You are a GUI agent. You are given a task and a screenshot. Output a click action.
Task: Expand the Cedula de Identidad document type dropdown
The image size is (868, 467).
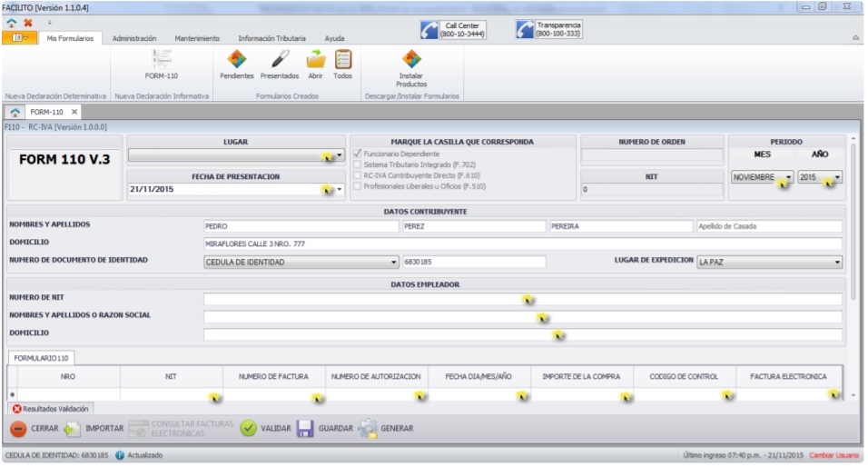[393, 263]
